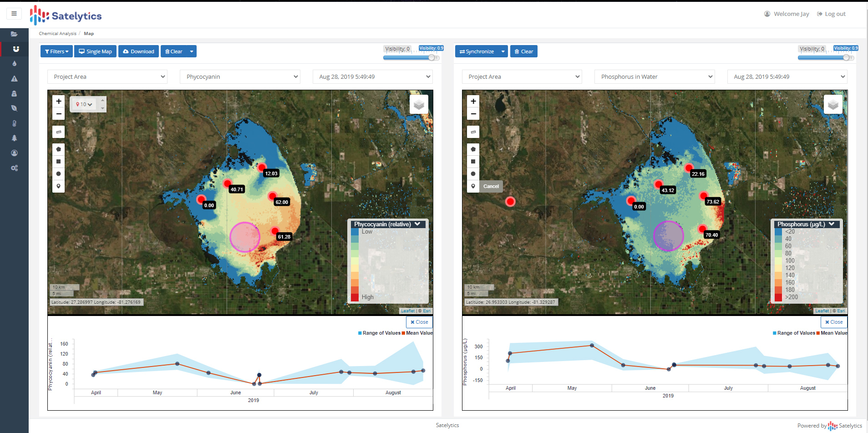Open the leaf sidebar icon

14,108
